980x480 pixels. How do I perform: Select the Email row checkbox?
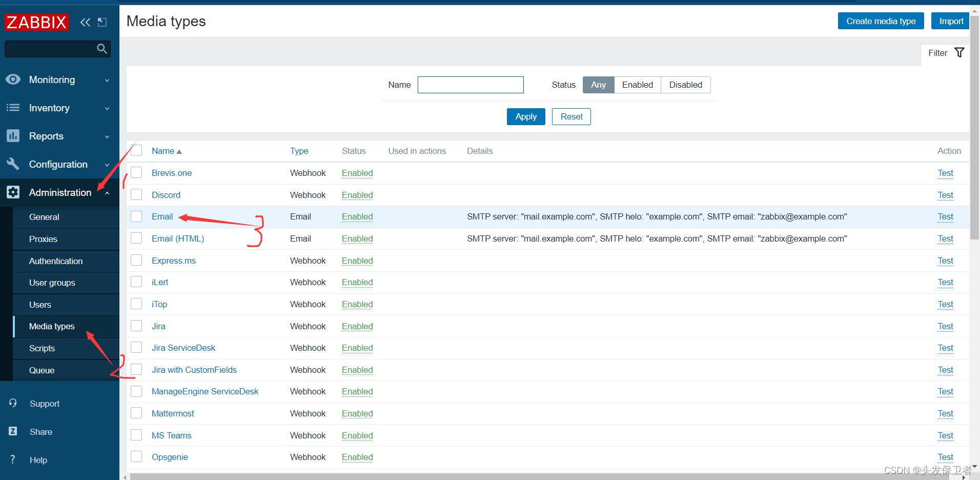pos(136,216)
